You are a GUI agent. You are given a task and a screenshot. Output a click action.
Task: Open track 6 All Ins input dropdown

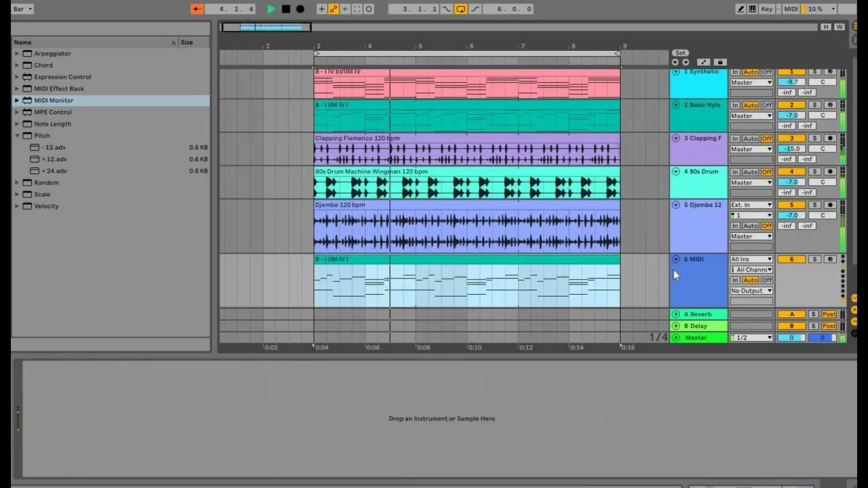pyautogui.click(x=751, y=259)
